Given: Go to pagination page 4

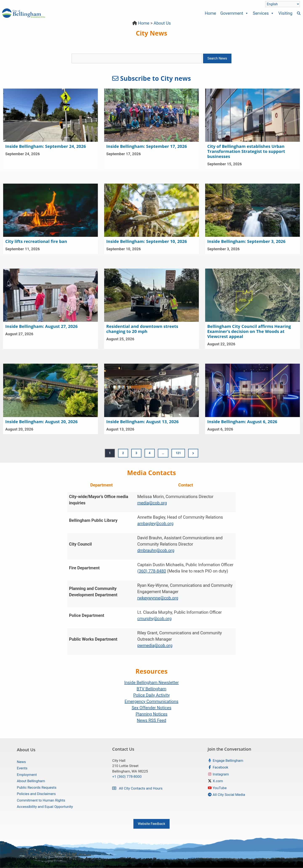Looking at the screenshot, I should (150, 453).
